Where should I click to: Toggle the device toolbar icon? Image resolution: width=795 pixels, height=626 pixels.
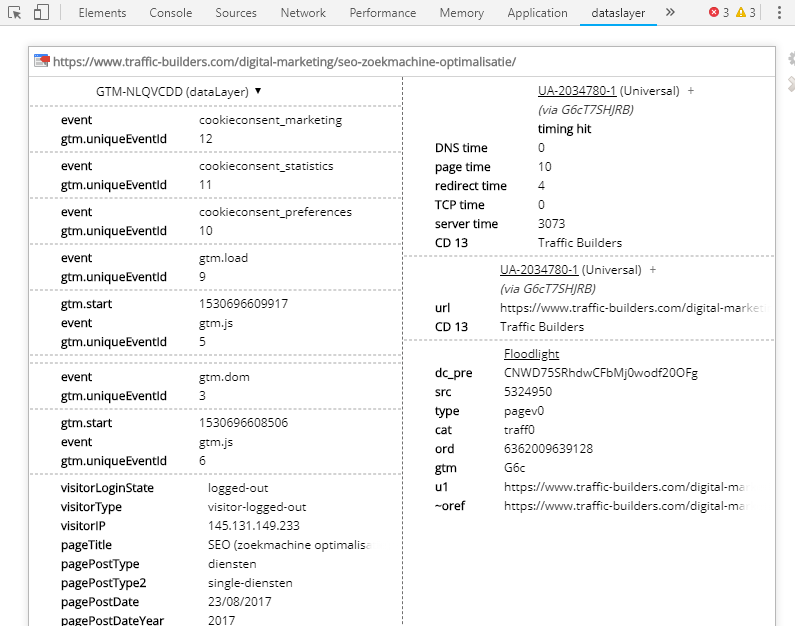(41, 12)
